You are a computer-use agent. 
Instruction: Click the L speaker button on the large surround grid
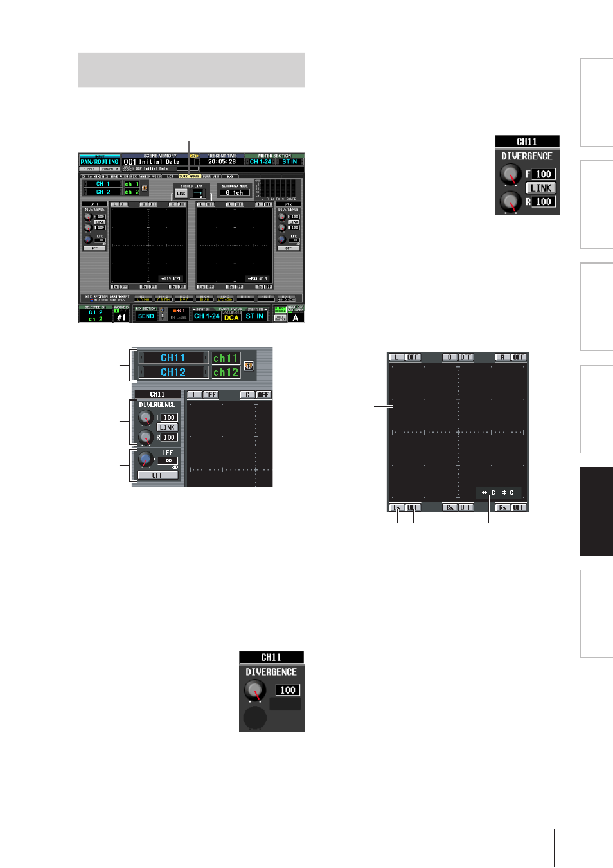coord(397,357)
